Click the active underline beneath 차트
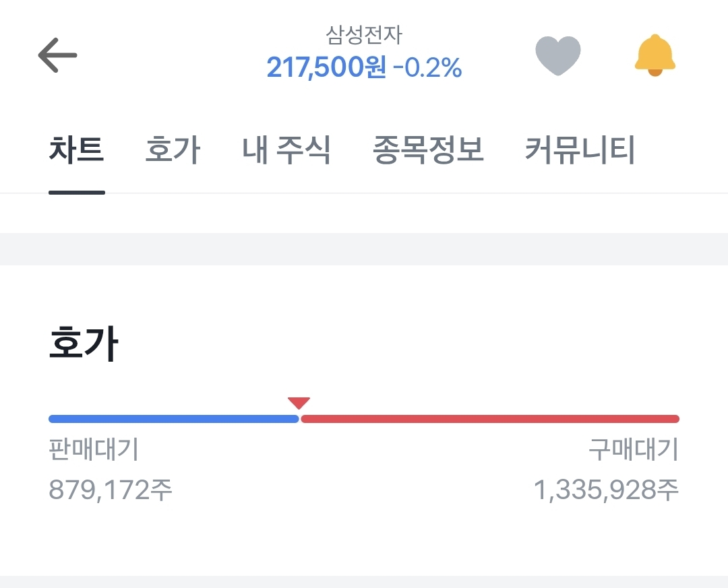Viewport: 728px width, 588px height. pyautogui.click(x=77, y=192)
